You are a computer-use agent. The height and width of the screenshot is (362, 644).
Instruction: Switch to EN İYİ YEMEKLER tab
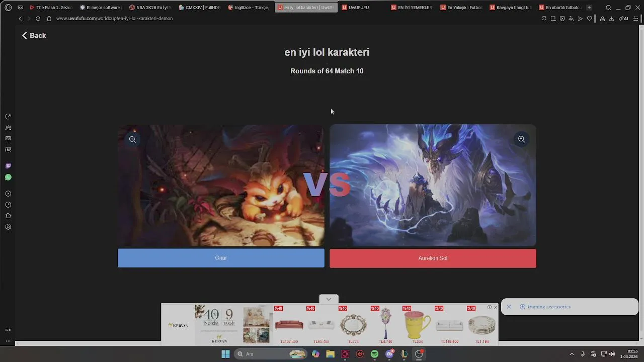tap(412, 8)
